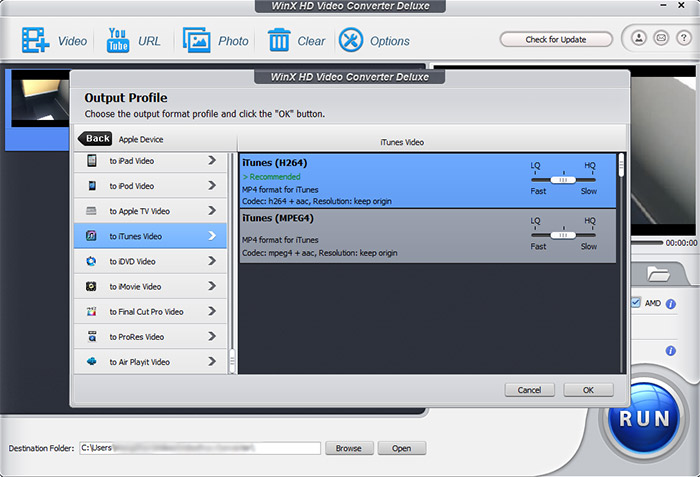The height and width of the screenshot is (477, 700).
Task: Click the Destination Folder path field
Action: tap(200, 448)
